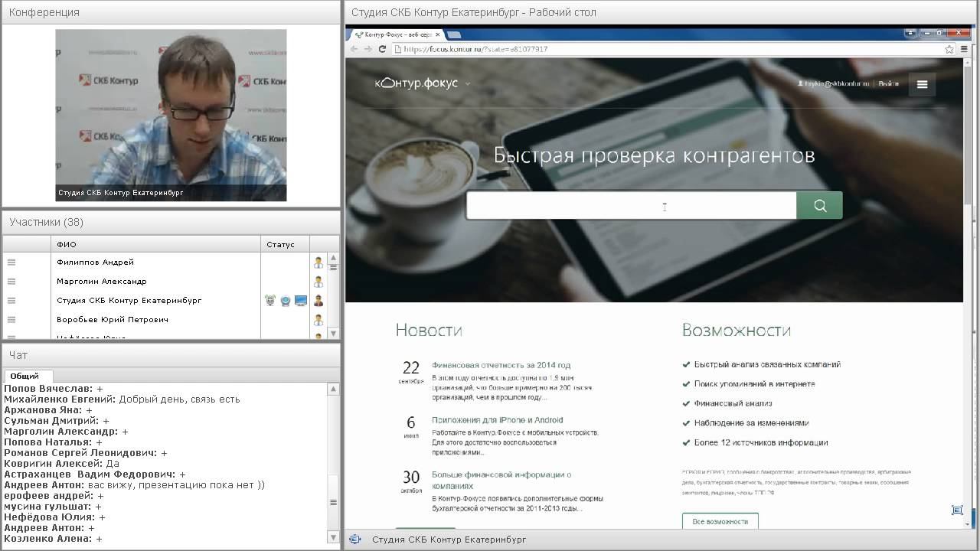This screenshot has height=551, width=980.
Task: Click the user avatar icon for Воробьев Юрий Петрович
Action: point(318,320)
